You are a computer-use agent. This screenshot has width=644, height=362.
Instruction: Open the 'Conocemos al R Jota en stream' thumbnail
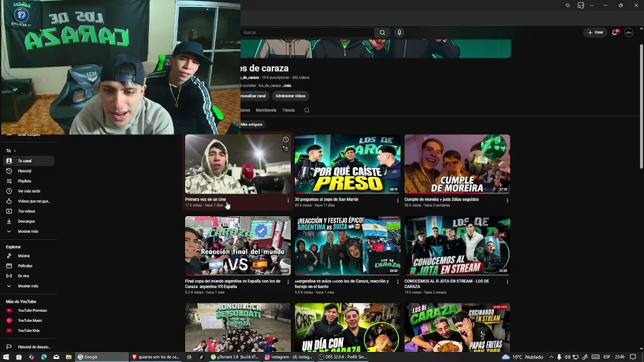457,246
